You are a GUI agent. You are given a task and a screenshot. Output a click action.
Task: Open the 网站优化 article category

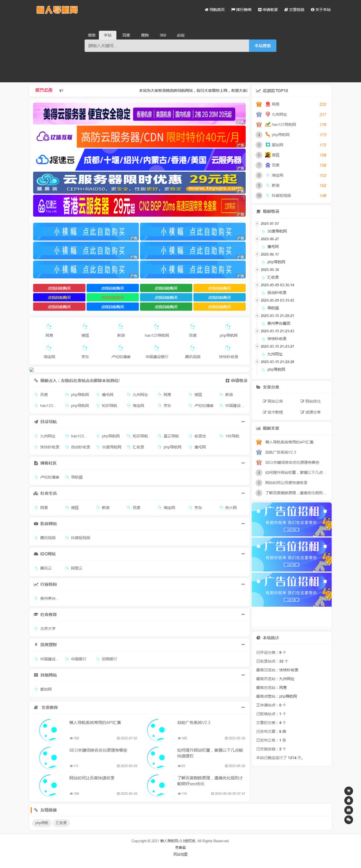pos(311,401)
